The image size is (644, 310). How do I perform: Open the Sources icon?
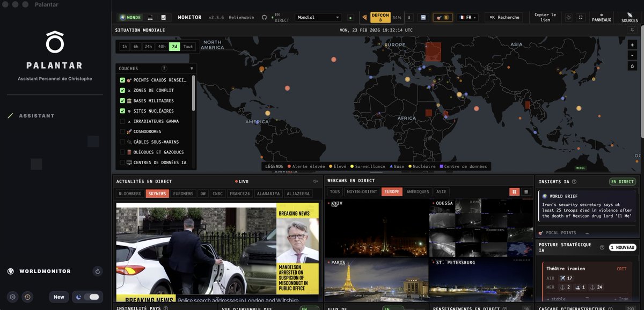pos(630,17)
